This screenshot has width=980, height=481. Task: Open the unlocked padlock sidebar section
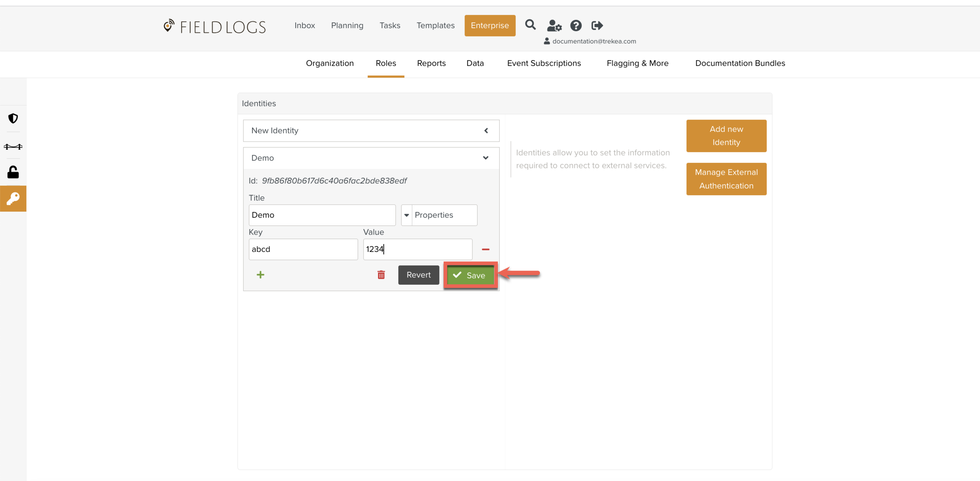coord(13,172)
